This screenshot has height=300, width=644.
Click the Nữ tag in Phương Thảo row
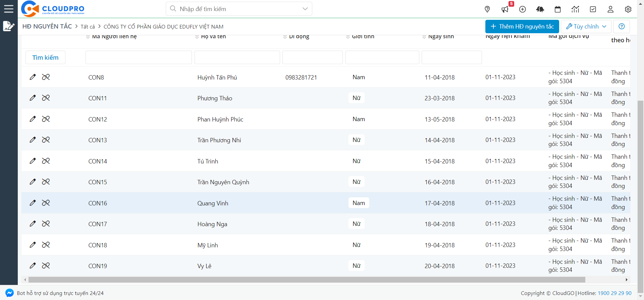[357, 98]
